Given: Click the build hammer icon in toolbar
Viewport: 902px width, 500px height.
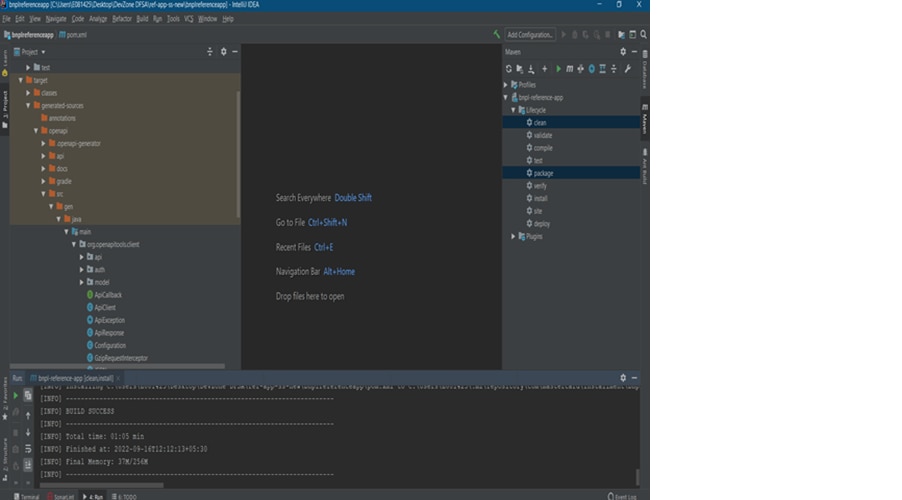Looking at the screenshot, I should coord(497,34).
